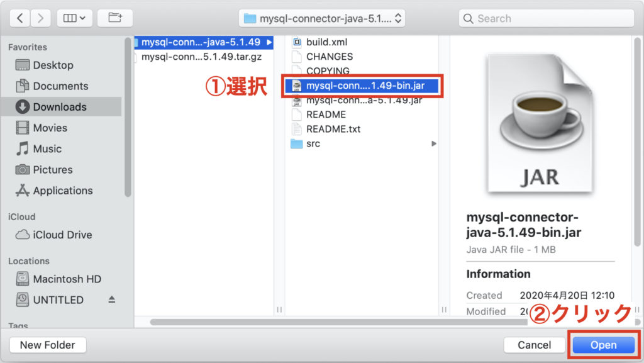Click the Open button
Image resolution: width=644 pixels, height=363 pixels.
point(603,345)
